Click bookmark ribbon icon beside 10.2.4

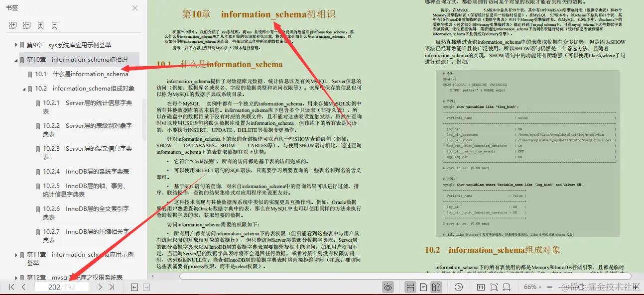[37, 172]
